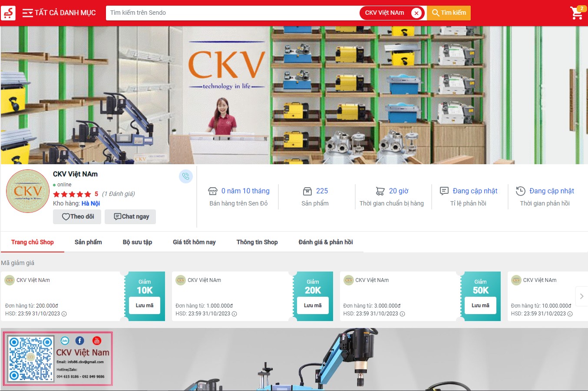Open the all categories menu icon
Viewport: 588px width, 391px height.
tap(27, 13)
